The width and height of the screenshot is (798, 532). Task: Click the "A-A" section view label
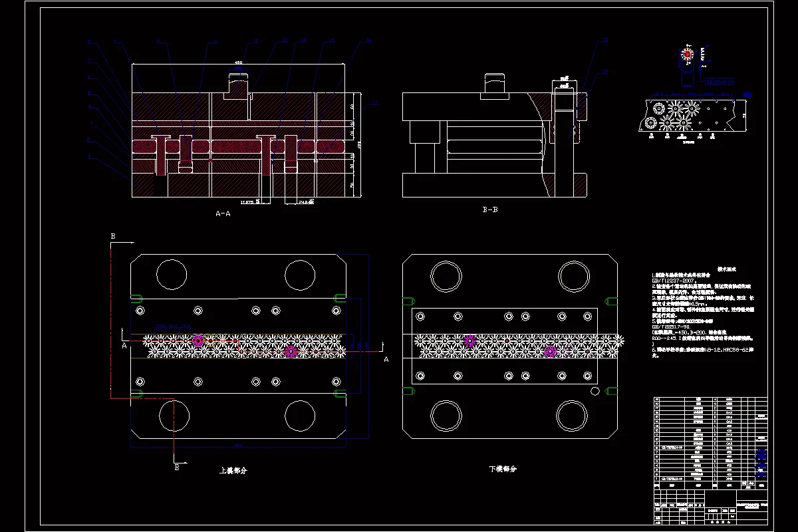(x=223, y=214)
